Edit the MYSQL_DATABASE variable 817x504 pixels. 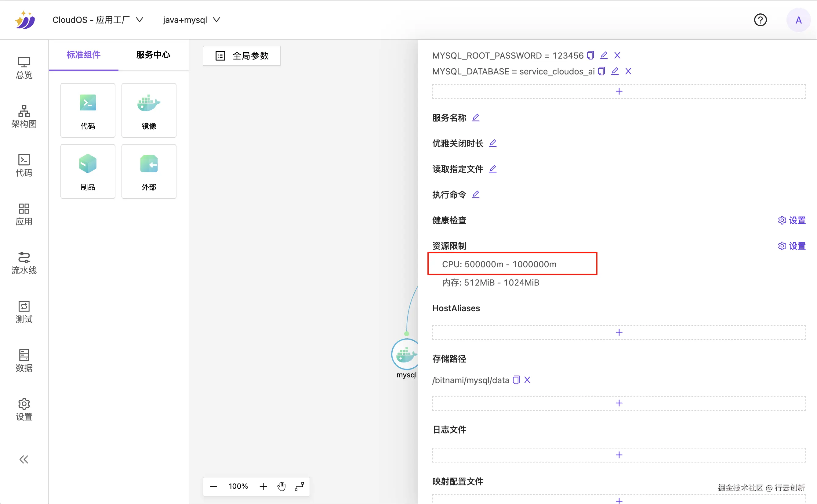615,71
